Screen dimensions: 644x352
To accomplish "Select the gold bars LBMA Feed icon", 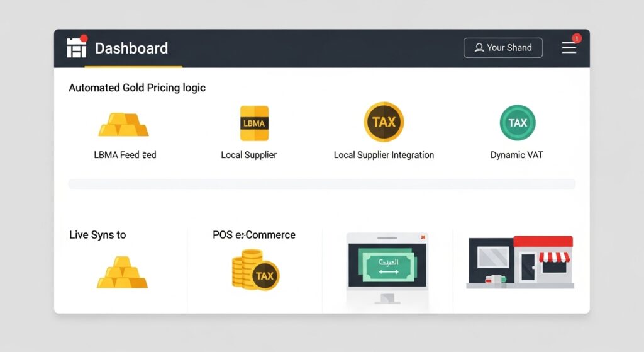I will [x=123, y=125].
